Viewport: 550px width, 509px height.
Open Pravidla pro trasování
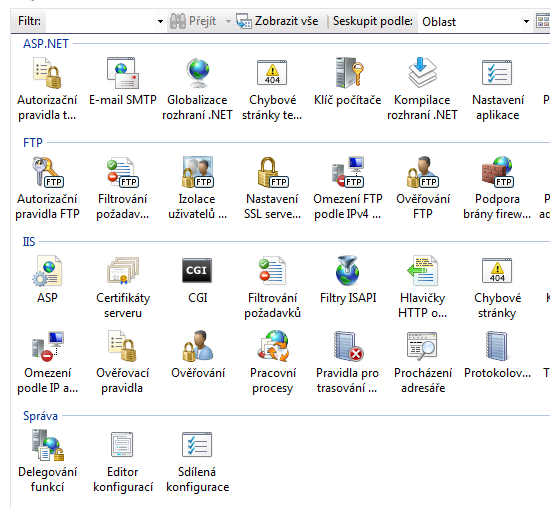click(x=347, y=362)
